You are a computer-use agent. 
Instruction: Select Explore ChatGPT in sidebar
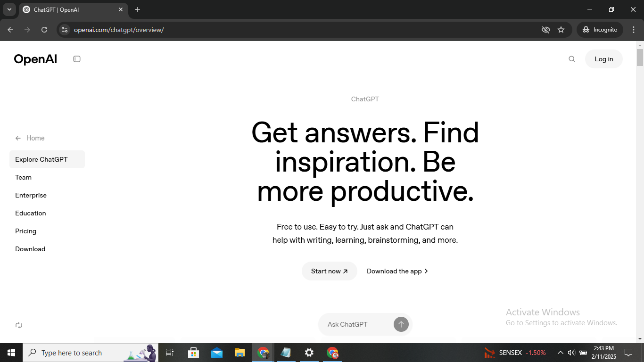click(47, 159)
